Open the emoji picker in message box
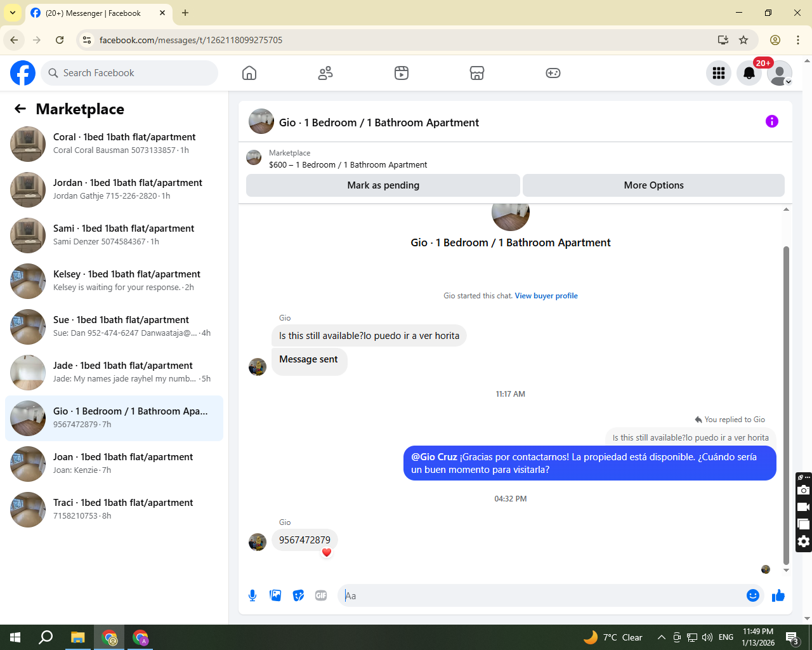This screenshot has height=650, width=812. tap(753, 595)
